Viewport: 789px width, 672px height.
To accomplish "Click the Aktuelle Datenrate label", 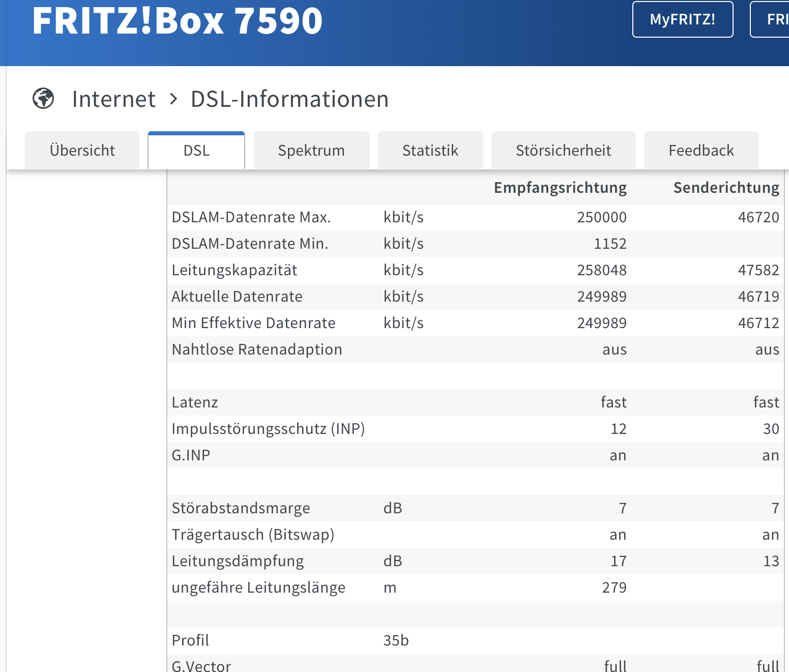I will click(237, 297).
